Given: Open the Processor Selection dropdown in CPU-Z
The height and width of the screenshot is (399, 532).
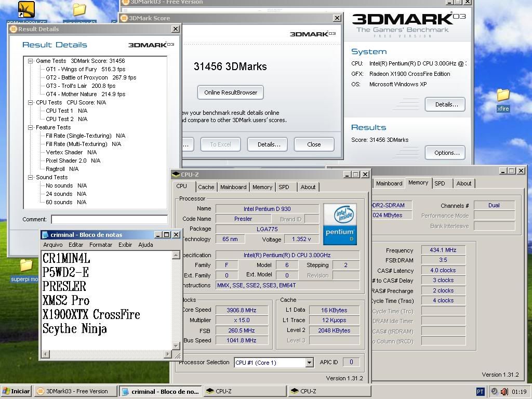Looking at the screenshot, I should (309, 363).
